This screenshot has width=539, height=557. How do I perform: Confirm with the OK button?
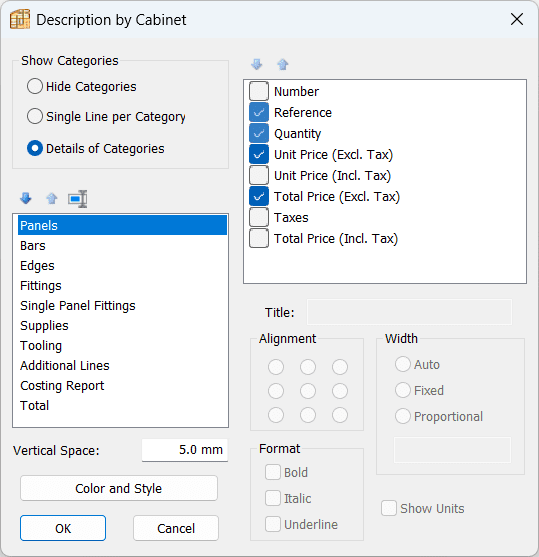[x=63, y=528]
